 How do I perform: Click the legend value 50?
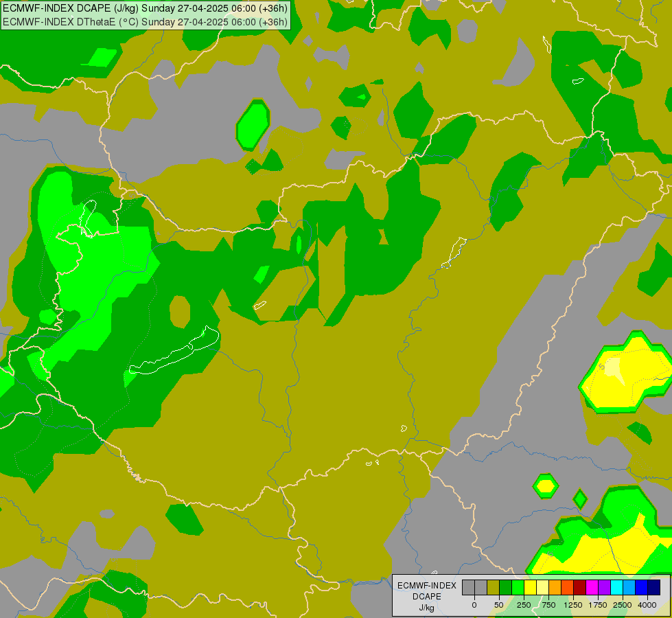click(499, 605)
